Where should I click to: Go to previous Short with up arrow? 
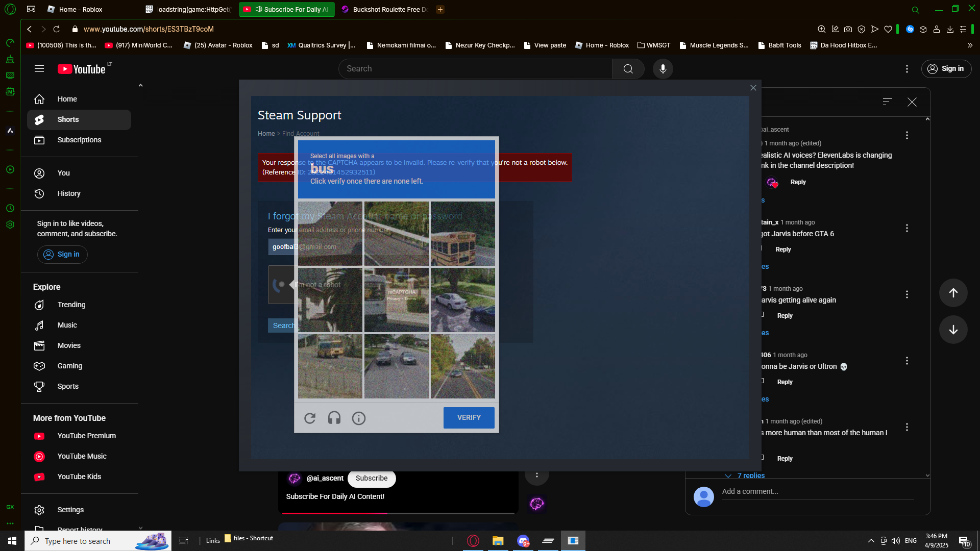953,293
